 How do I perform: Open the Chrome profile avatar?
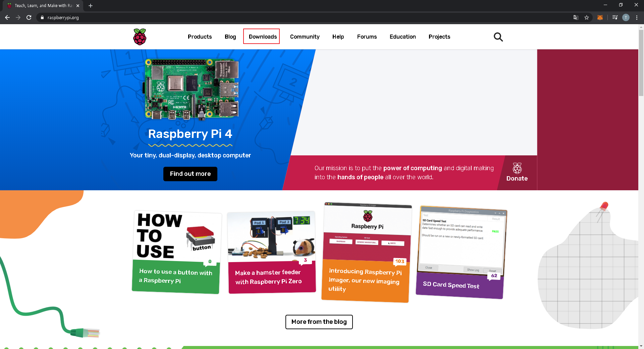tap(626, 17)
